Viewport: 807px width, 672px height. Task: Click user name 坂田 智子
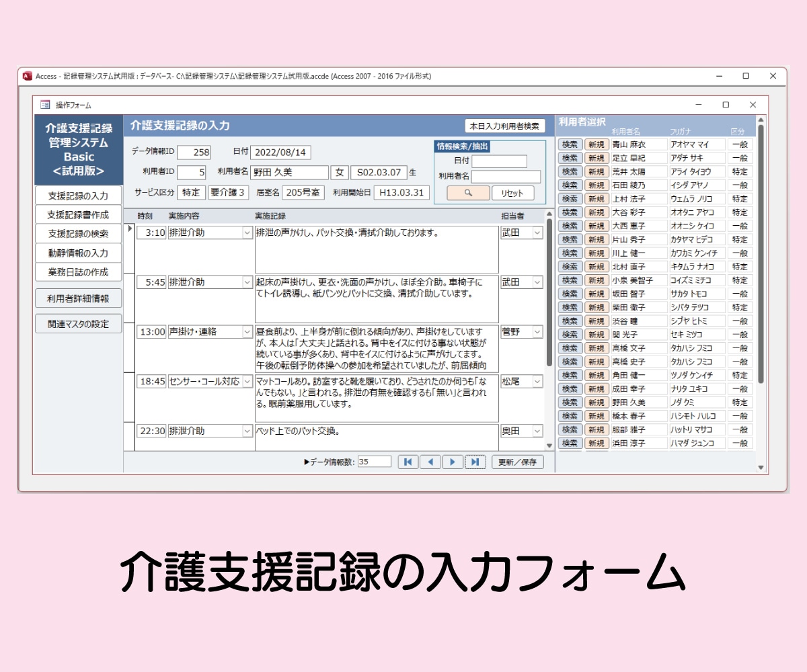pos(639,294)
